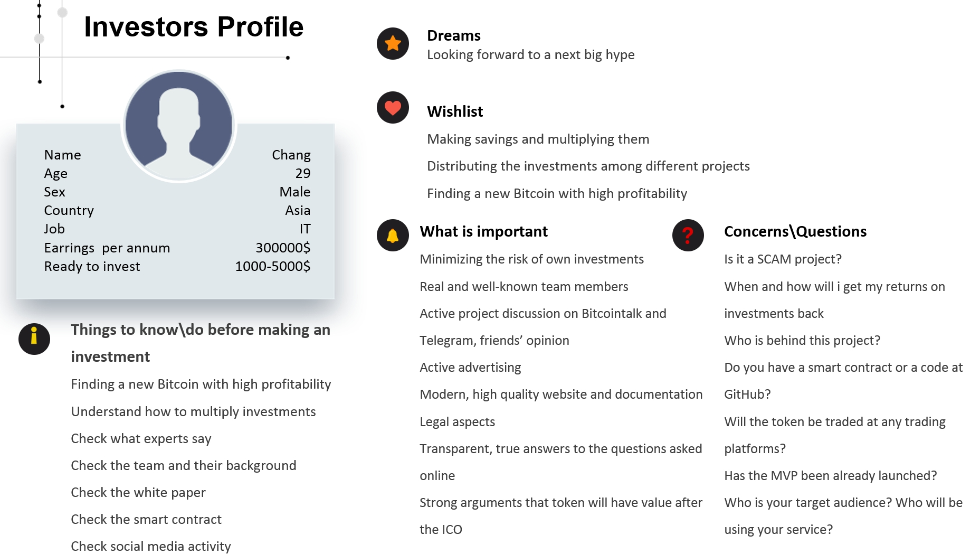Click 'Check the white paper' line
Screen dimensions: 980x554
tap(138, 492)
